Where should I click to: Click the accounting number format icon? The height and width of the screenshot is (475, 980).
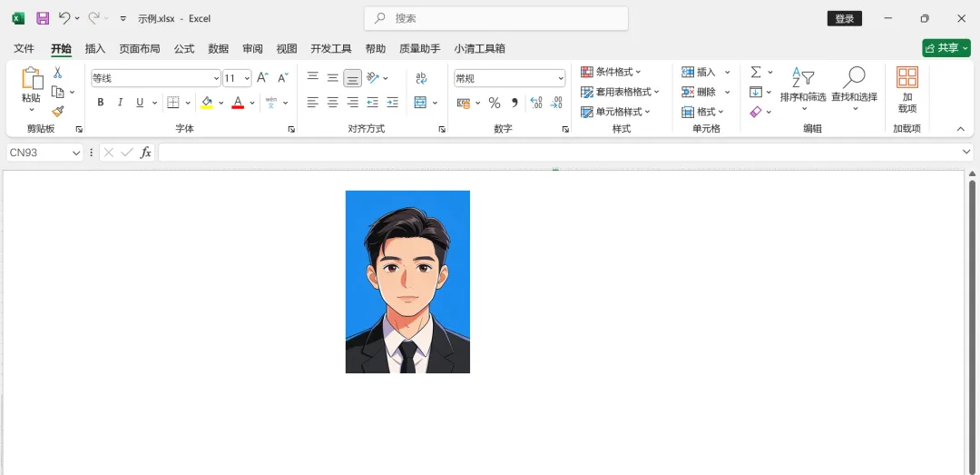coord(464,103)
